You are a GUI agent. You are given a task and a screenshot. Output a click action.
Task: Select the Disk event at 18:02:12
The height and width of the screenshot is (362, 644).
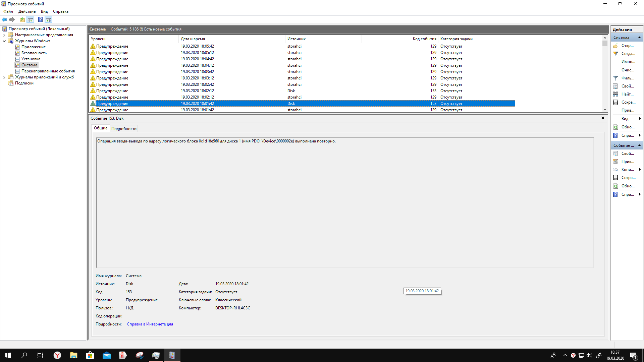tap(302, 91)
